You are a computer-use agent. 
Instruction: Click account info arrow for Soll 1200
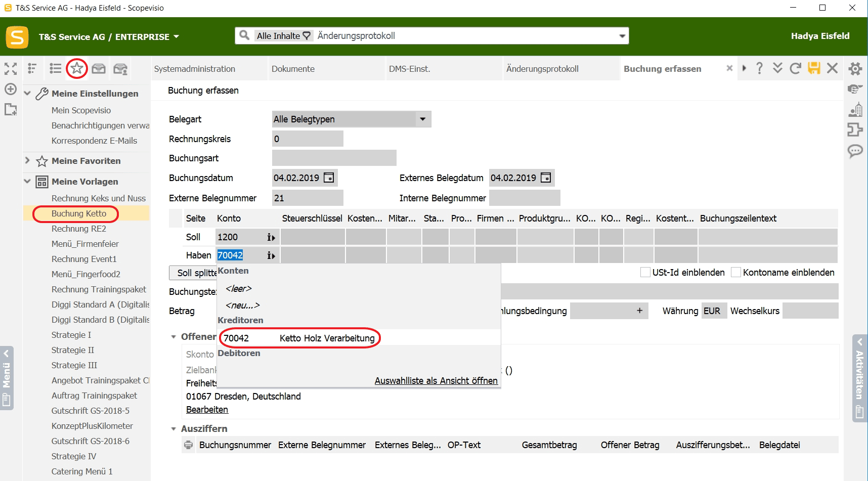coord(271,237)
